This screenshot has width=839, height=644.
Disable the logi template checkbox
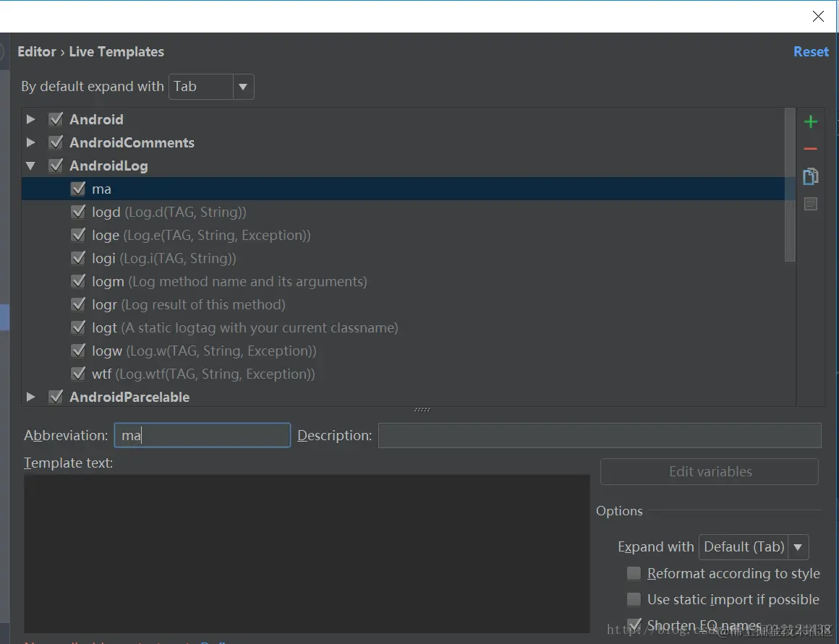78,258
